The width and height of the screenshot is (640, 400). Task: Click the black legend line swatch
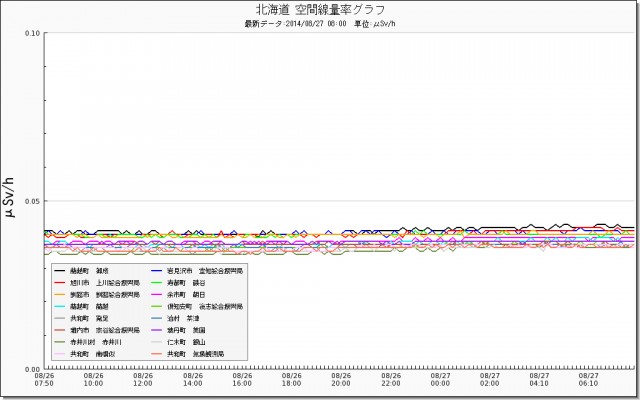click(60, 271)
